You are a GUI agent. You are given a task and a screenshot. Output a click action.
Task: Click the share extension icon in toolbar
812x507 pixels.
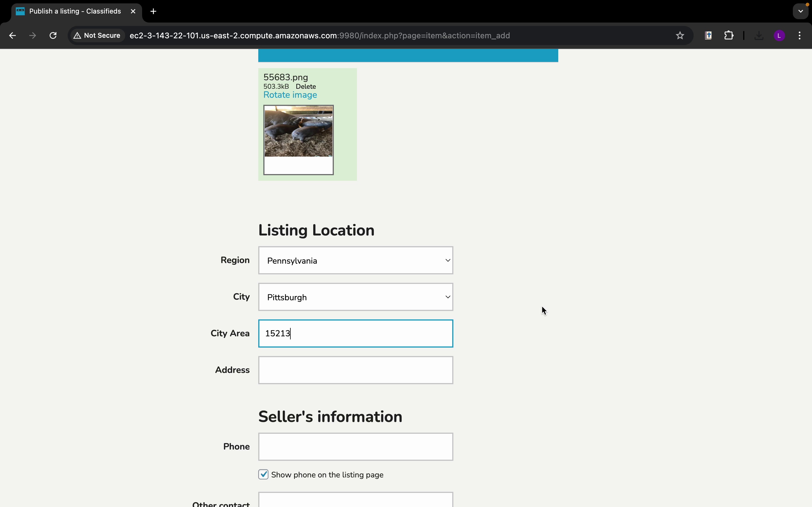[x=708, y=35]
